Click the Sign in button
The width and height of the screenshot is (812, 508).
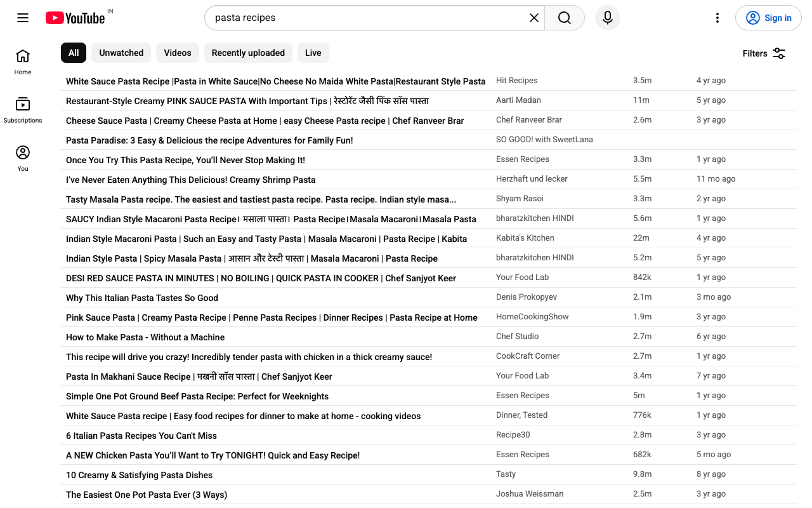pyautogui.click(x=768, y=18)
